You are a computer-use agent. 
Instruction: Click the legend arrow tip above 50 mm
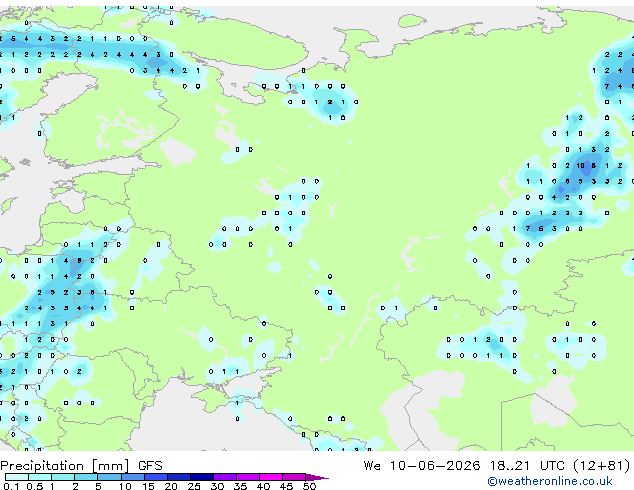point(317,477)
